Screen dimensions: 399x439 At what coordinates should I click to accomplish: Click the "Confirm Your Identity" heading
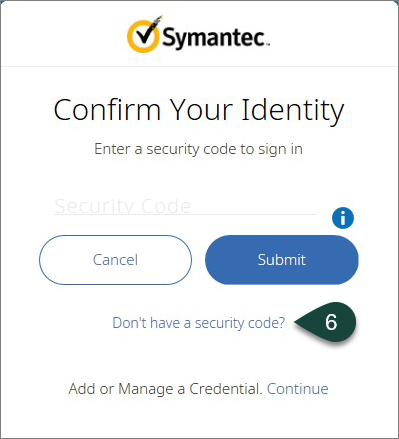199,110
